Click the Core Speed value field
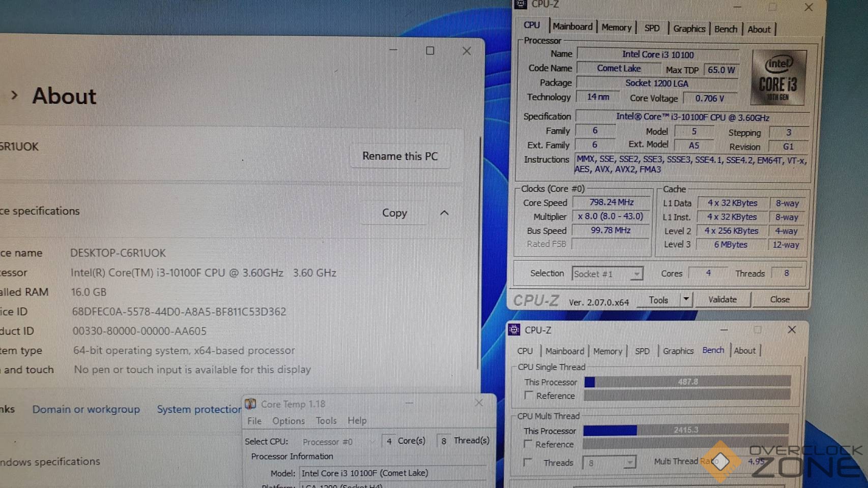 612,202
